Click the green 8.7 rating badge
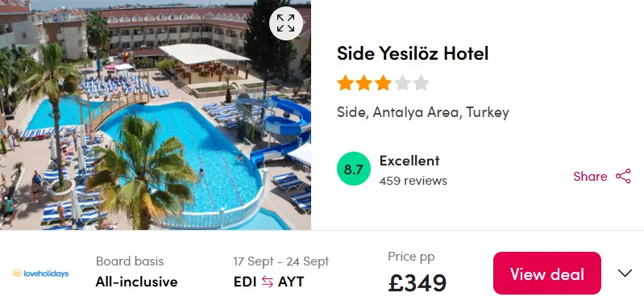Screen dimensions: 644x301 tap(353, 169)
